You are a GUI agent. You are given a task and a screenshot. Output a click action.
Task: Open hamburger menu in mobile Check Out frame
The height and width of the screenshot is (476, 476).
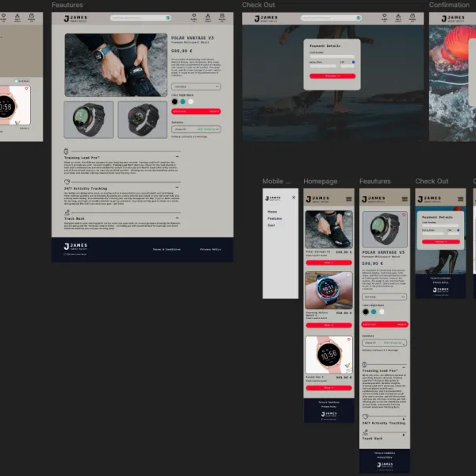[460, 199]
